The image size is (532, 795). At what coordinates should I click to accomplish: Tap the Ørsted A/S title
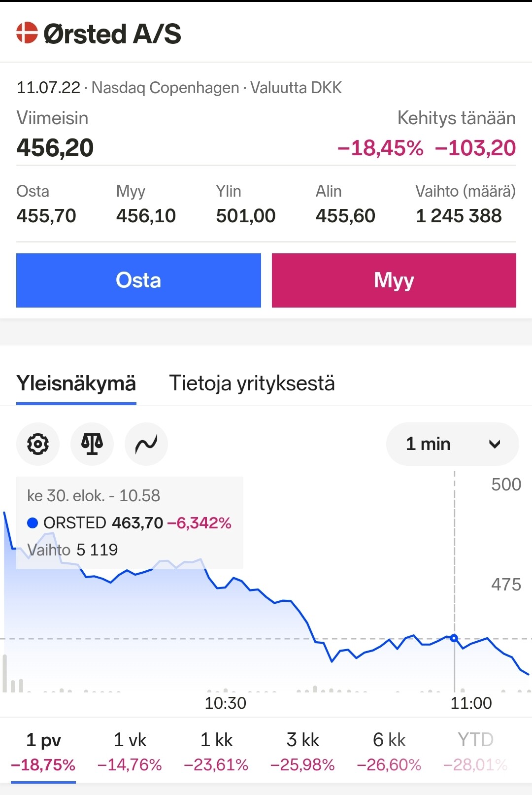(112, 34)
